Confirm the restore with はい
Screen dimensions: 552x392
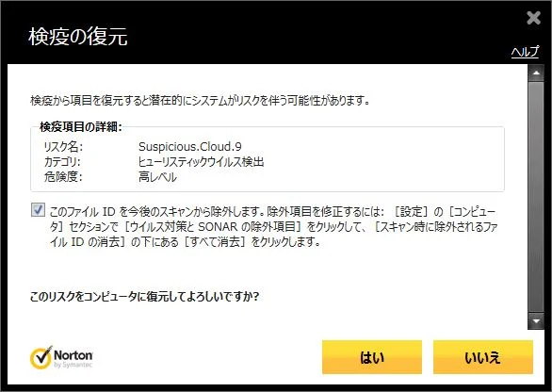tap(372, 357)
